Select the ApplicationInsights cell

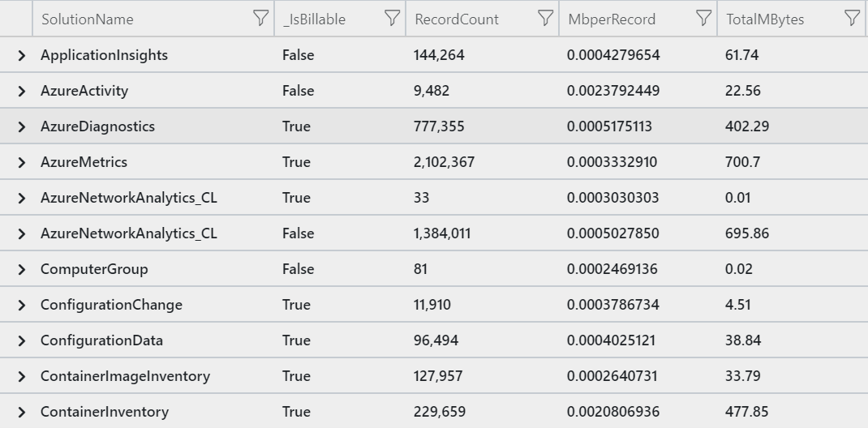coord(104,55)
